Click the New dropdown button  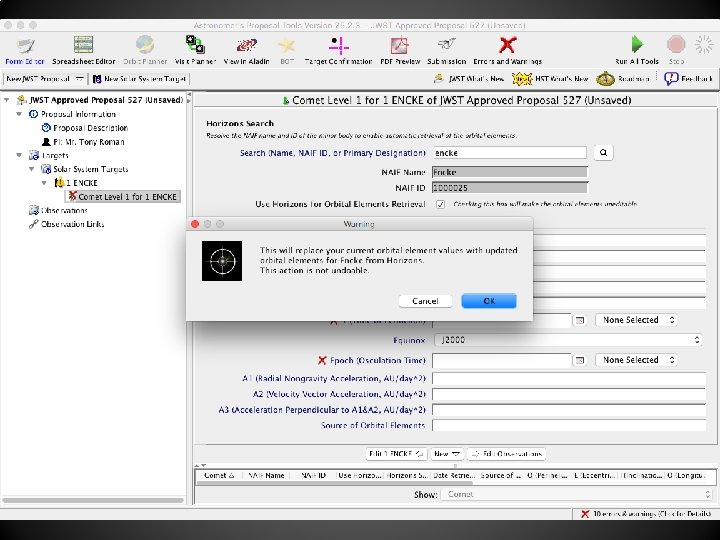(x=447, y=454)
